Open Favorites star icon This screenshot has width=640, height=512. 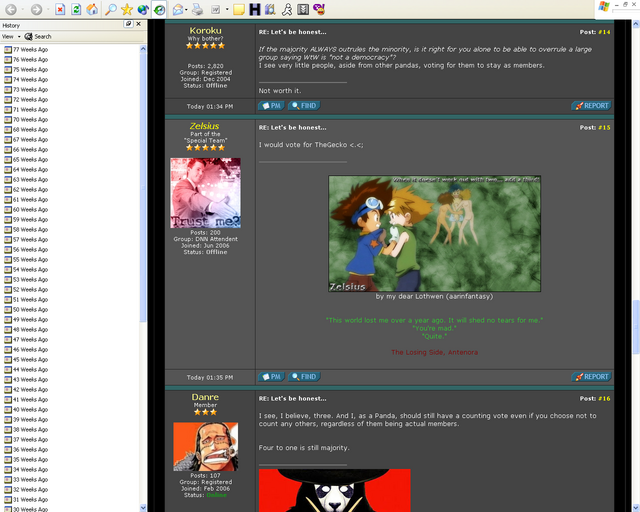coord(127,9)
